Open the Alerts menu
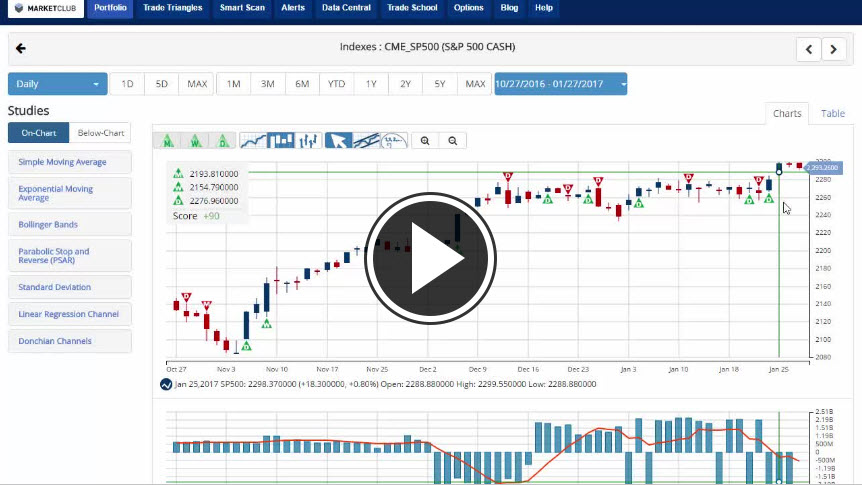Viewport: 862px width, 485px height. pos(293,8)
